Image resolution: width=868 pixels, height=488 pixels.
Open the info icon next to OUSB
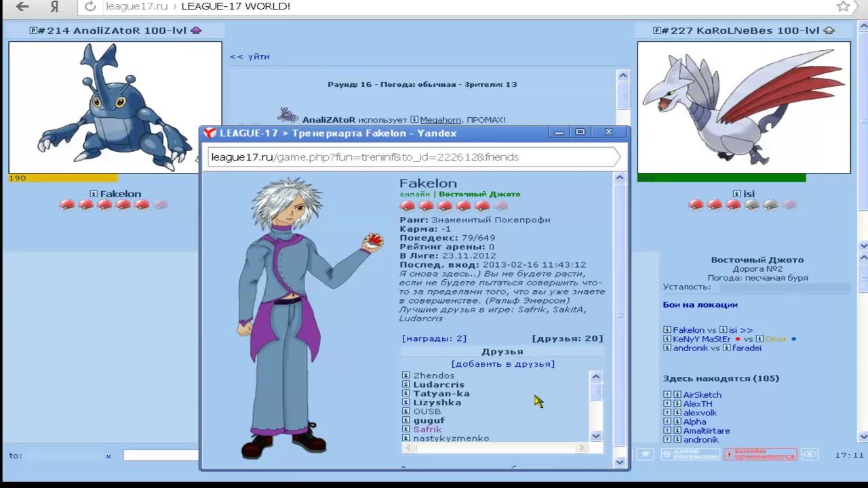[x=406, y=411]
